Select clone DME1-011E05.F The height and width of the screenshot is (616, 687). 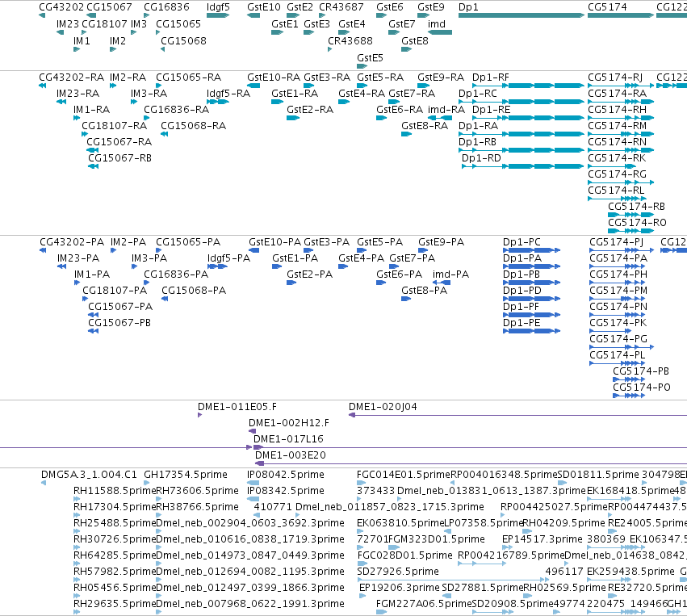point(237,407)
